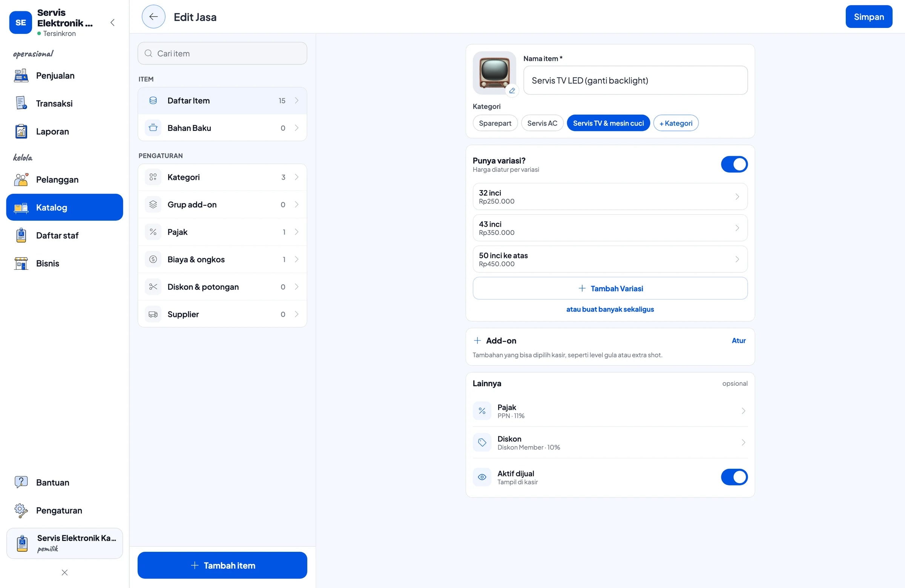The height and width of the screenshot is (588, 905).
Task: Open Kategori settings row
Action: click(222, 177)
